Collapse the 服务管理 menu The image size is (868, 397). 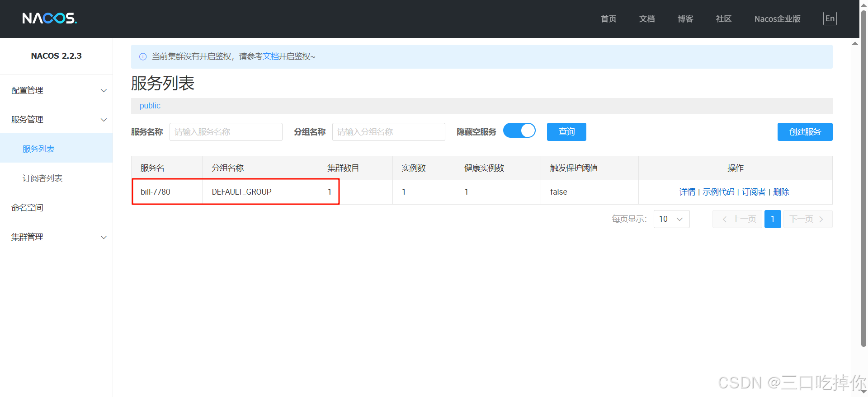56,120
